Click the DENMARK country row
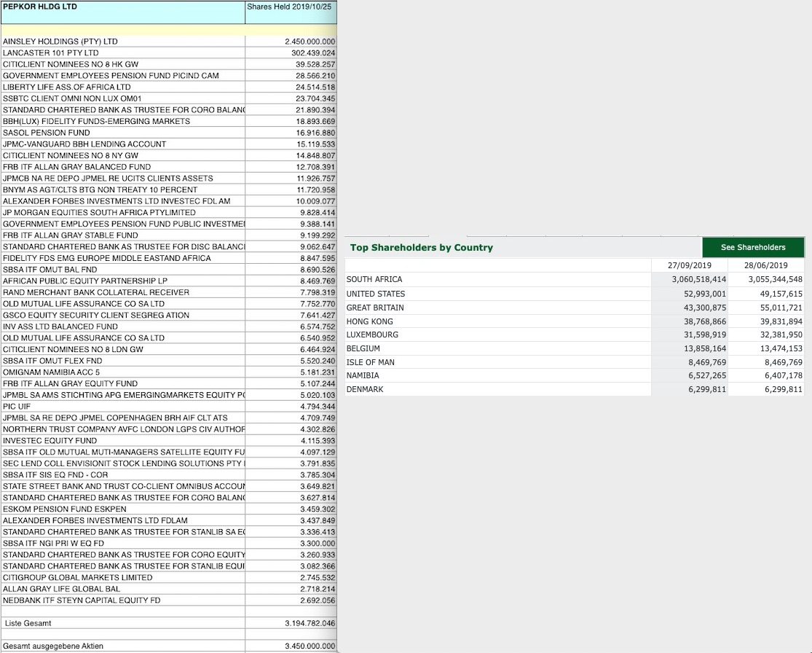This screenshot has height=653, width=812. 366,389
